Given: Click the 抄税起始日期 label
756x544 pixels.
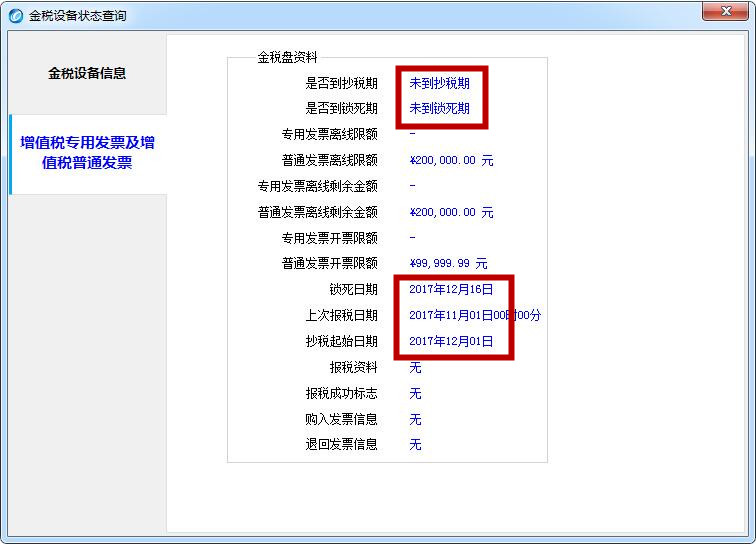Looking at the screenshot, I should click(341, 341).
